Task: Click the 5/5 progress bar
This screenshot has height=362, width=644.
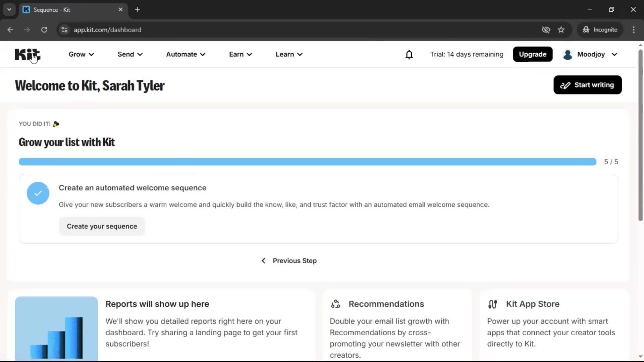Action: point(307,162)
